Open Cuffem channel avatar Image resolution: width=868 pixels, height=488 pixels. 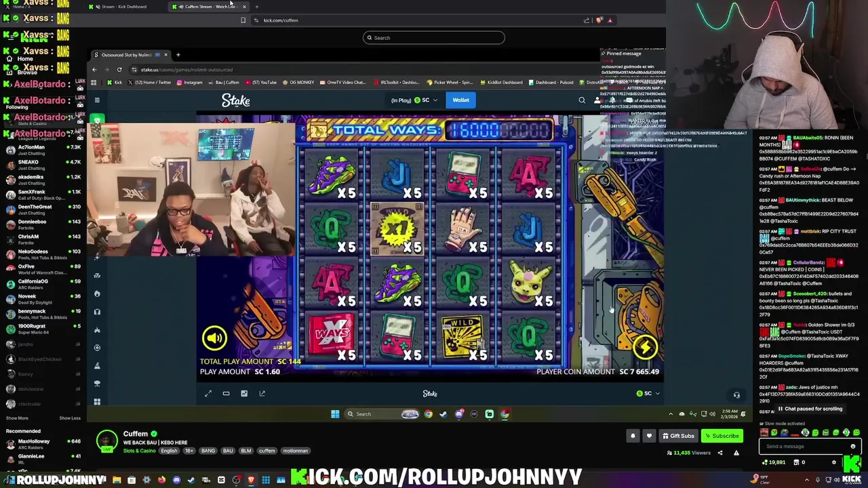[x=106, y=441]
